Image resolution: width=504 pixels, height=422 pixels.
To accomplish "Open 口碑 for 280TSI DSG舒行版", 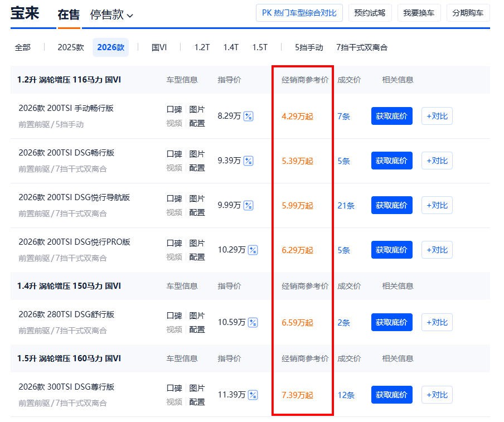I will coord(174,316).
